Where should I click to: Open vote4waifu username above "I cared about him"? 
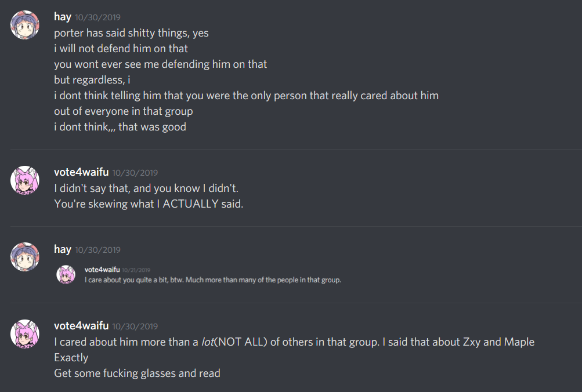tap(81, 326)
